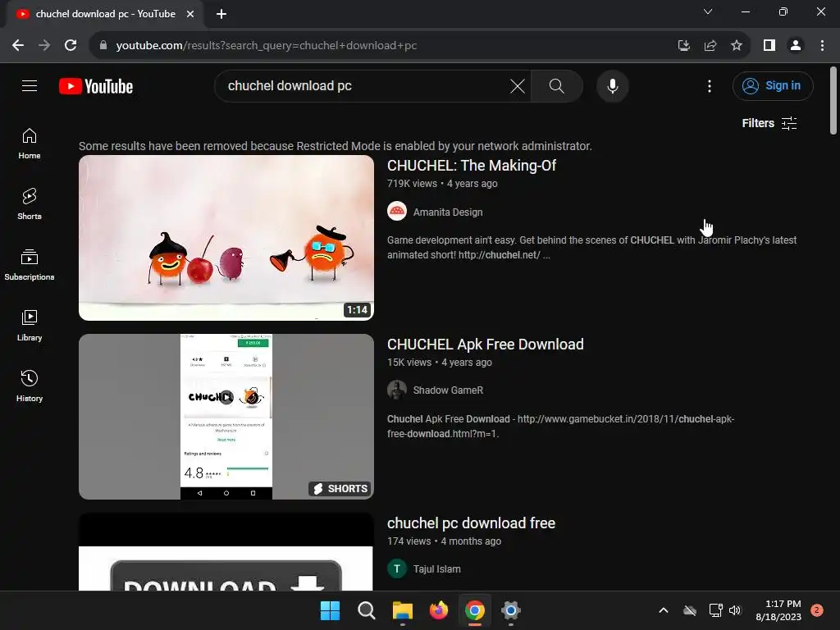
Task: Click the YouTube logo
Action: [96, 86]
